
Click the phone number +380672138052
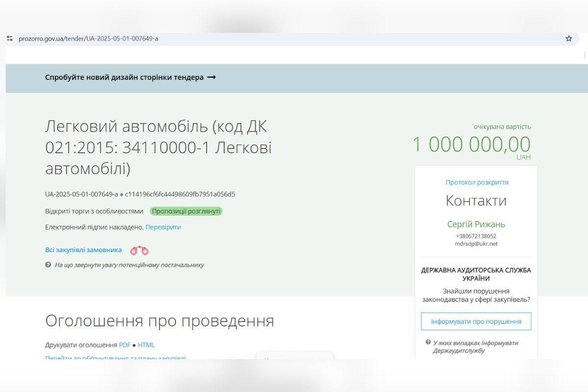(x=476, y=236)
